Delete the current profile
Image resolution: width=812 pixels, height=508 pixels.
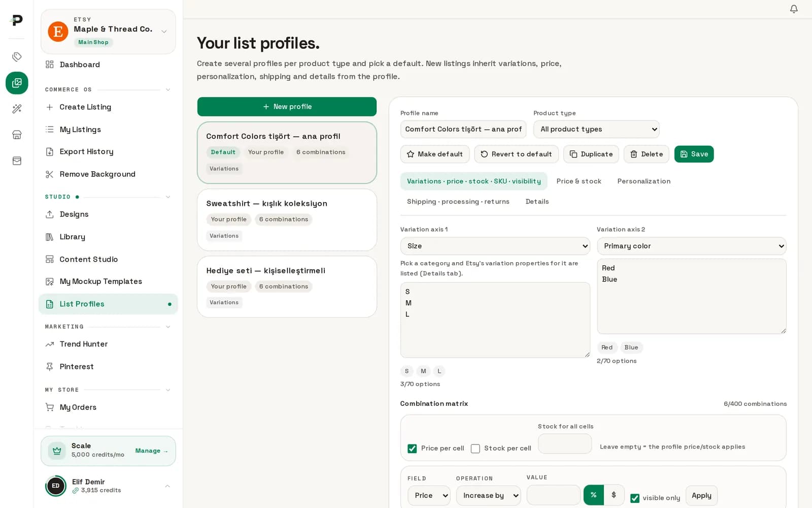646,154
